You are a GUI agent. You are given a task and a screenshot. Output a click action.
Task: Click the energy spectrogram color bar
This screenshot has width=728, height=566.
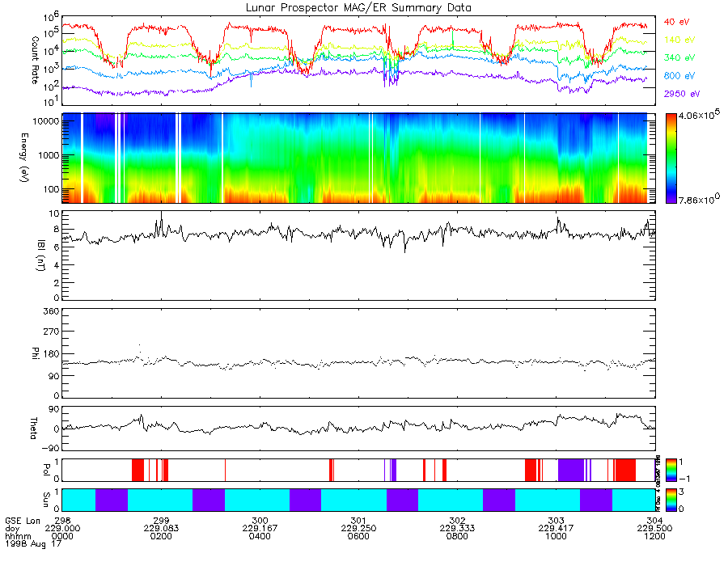(671, 158)
